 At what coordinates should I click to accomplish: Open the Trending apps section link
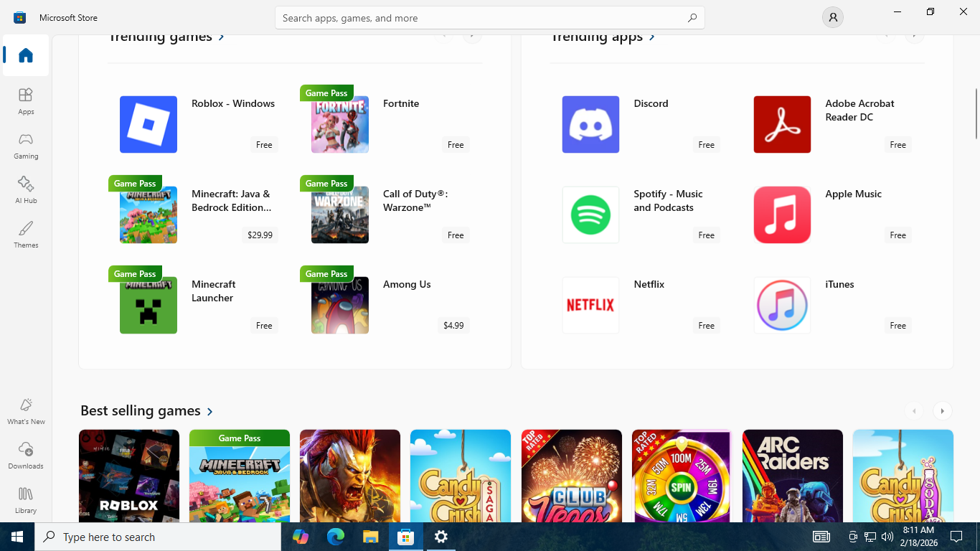pos(603,37)
